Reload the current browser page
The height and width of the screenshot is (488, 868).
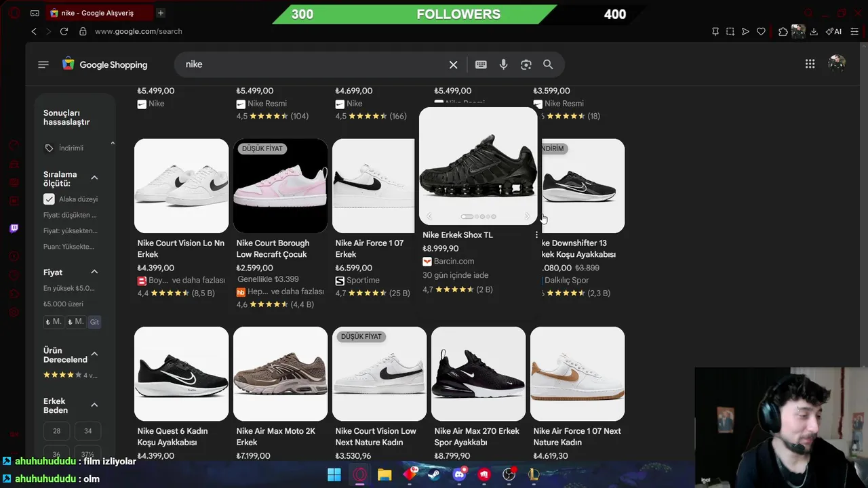pyautogui.click(x=64, y=31)
